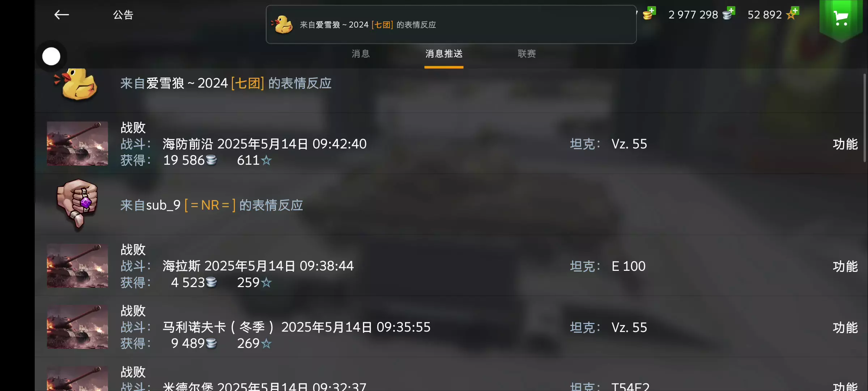Tap the white floating circle button
The width and height of the screenshot is (868, 391).
(x=51, y=56)
